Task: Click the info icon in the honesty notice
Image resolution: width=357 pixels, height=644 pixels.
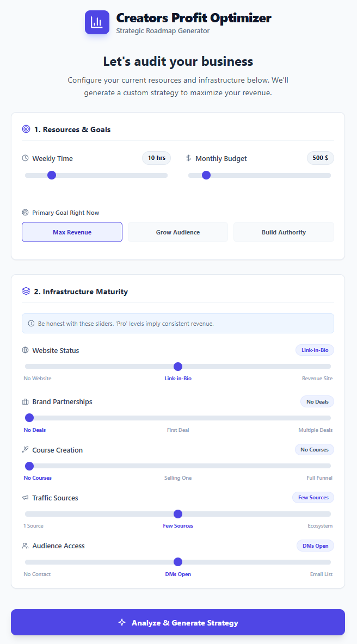Action: pos(31,323)
